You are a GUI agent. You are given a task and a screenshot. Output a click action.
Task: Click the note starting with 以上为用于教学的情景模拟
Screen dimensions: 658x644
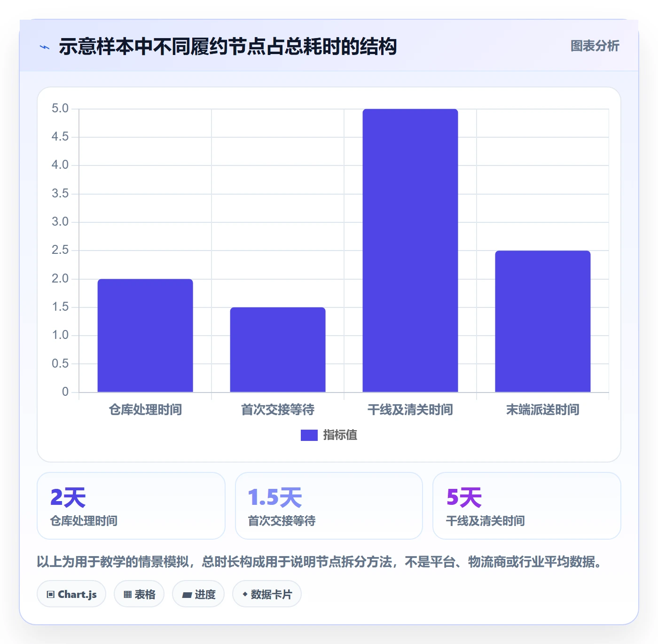point(320,562)
